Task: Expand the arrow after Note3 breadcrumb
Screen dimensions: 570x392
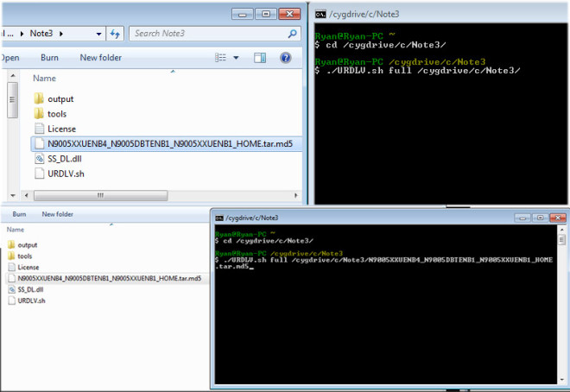Action: tap(61, 34)
